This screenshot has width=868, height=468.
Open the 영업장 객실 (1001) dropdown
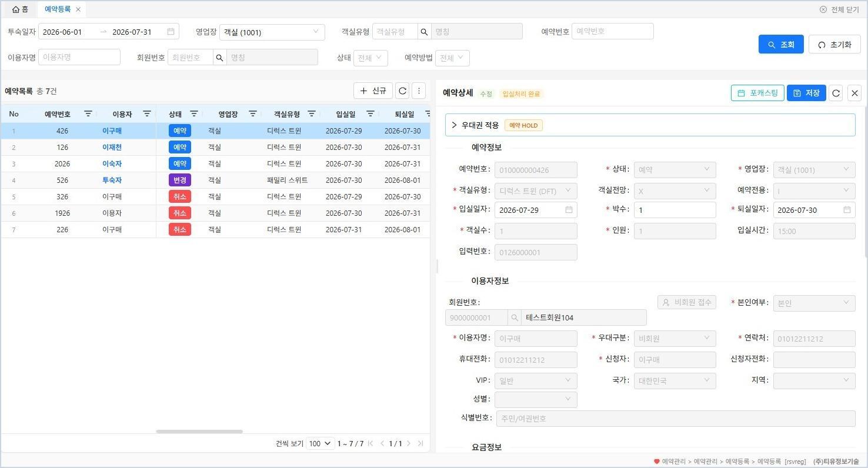pyautogui.click(x=272, y=32)
